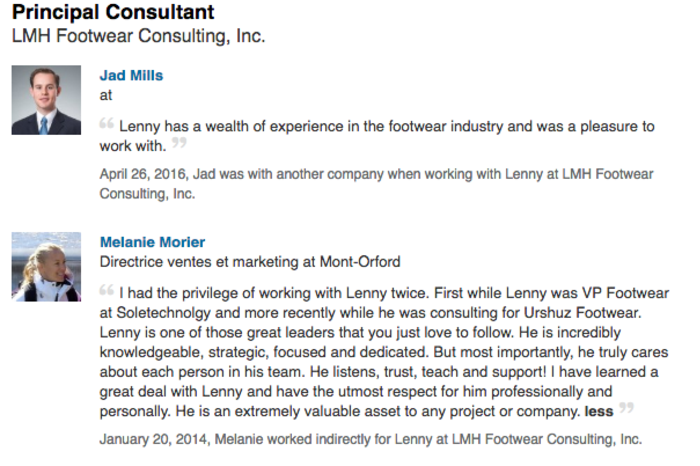This screenshot has width=700, height=466.
Task: Click closing quote icon next to 'less'
Action: click(x=626, y=407)
